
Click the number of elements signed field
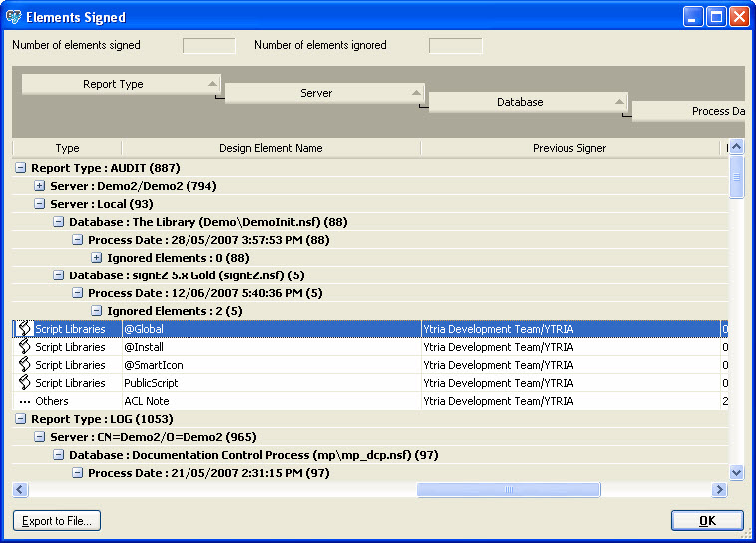tap(208, 46)
